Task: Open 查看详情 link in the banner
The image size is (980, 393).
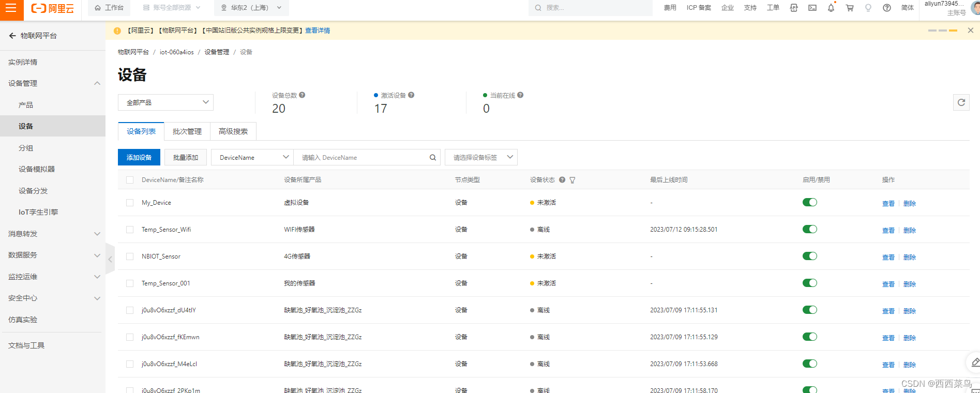Action: pos(318,31)
